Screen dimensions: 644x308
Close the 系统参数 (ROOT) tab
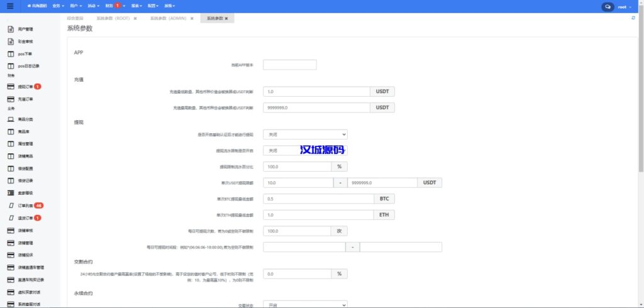(x=135, y=18)
